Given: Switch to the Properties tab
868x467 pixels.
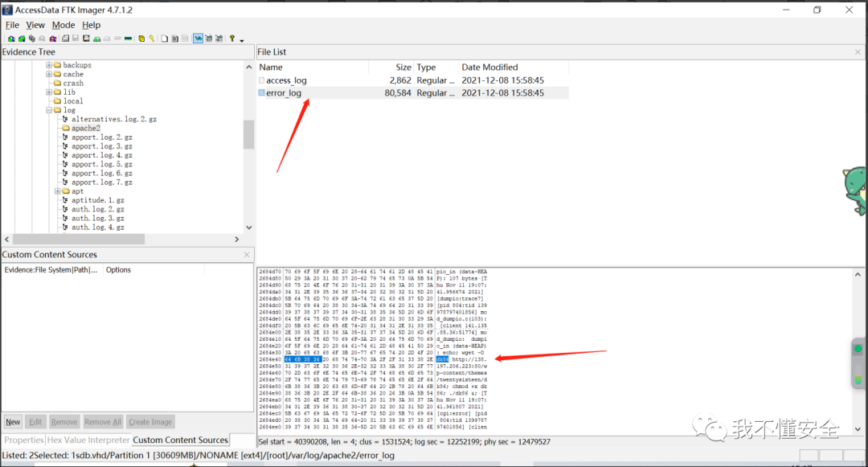Looking at the screenshot, I should (x=24, y=440).
